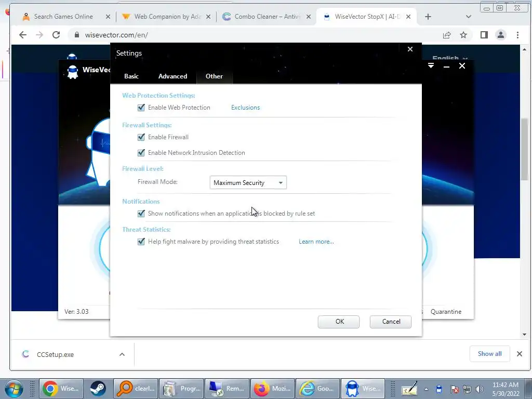The width and height of the screenshot is (532, 399).
Task: Toggle rule set block notifications checkbox
Action: [x=141, y=214]
